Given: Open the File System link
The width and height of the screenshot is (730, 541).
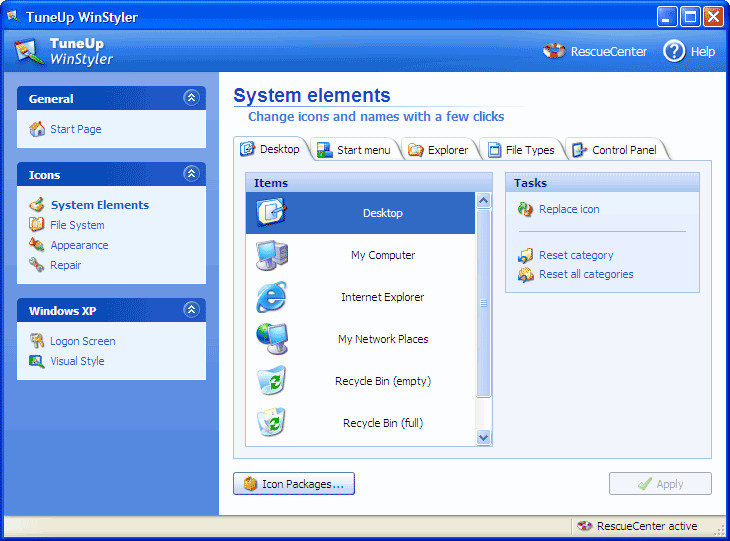Looking at the screenshot, I should 77,225.
